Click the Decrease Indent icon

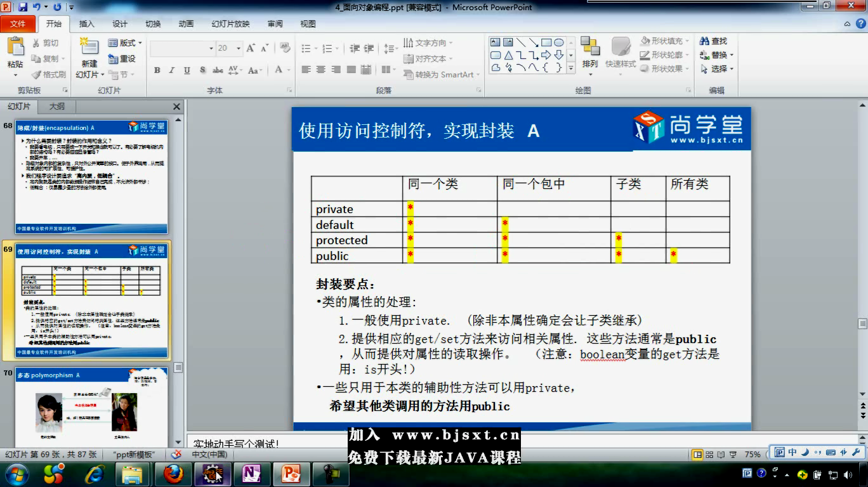pos(354,48)
